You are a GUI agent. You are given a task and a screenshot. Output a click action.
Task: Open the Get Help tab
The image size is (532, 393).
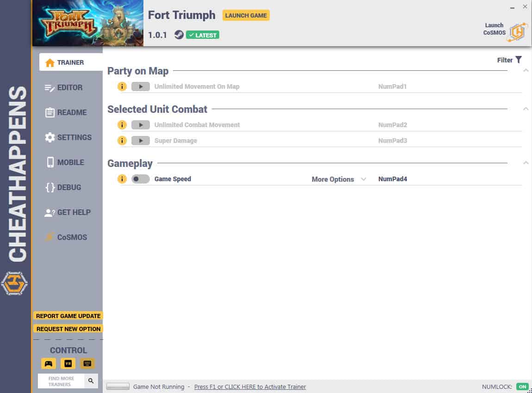(x=68, y=212)
